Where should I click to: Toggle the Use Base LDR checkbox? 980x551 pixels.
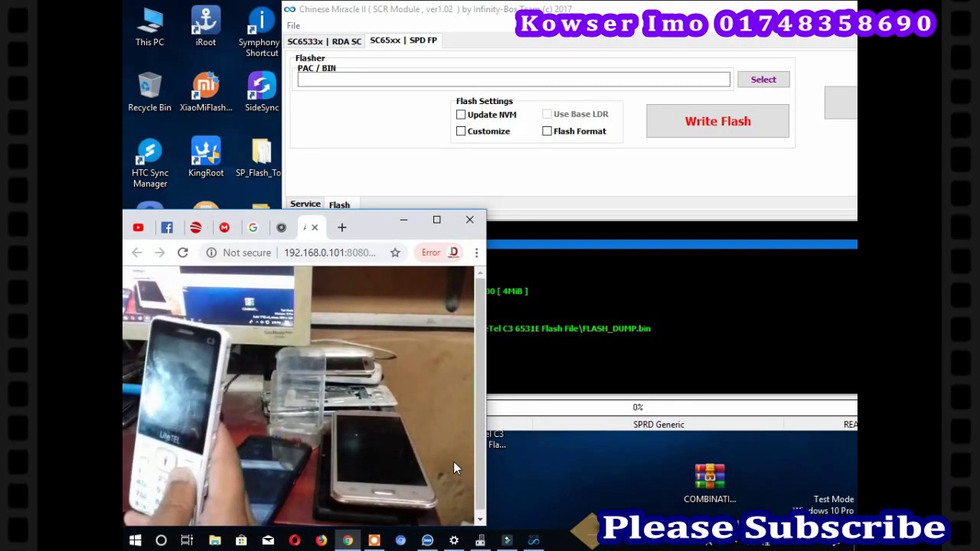click(x=547, y=114)
